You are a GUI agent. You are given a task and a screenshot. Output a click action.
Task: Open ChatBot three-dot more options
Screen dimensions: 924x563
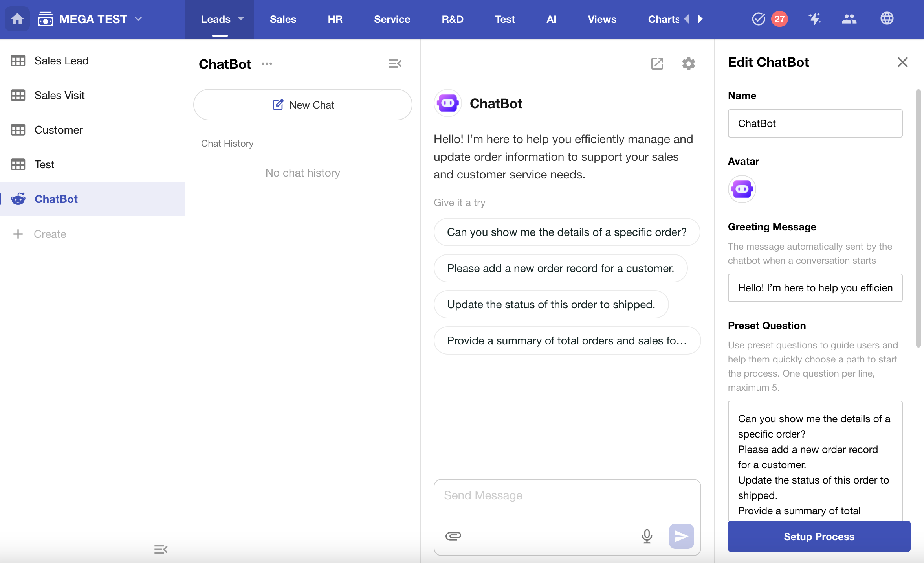[x=267, y=64]
